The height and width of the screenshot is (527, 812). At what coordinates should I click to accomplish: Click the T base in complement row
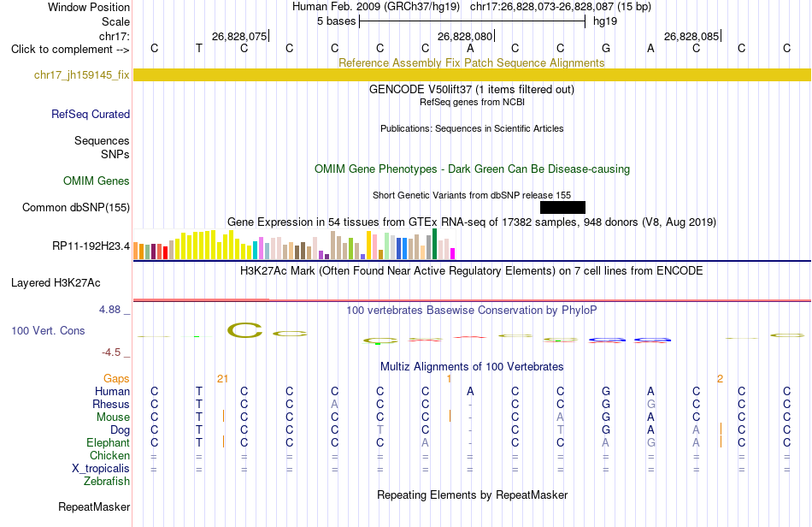(x=199, y=49)
